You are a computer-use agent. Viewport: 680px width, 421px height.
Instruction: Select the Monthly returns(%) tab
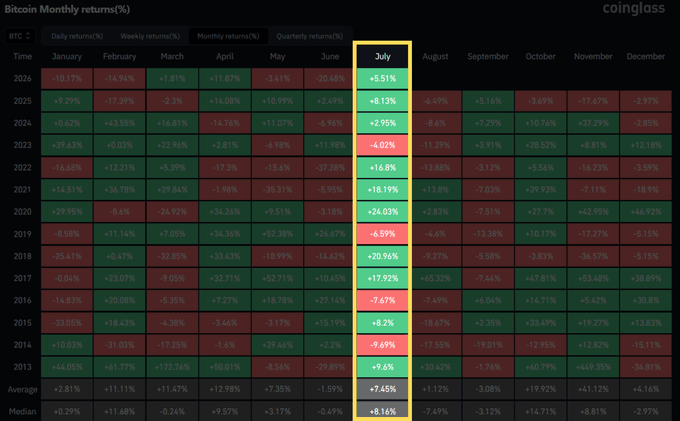click(228, 36)
